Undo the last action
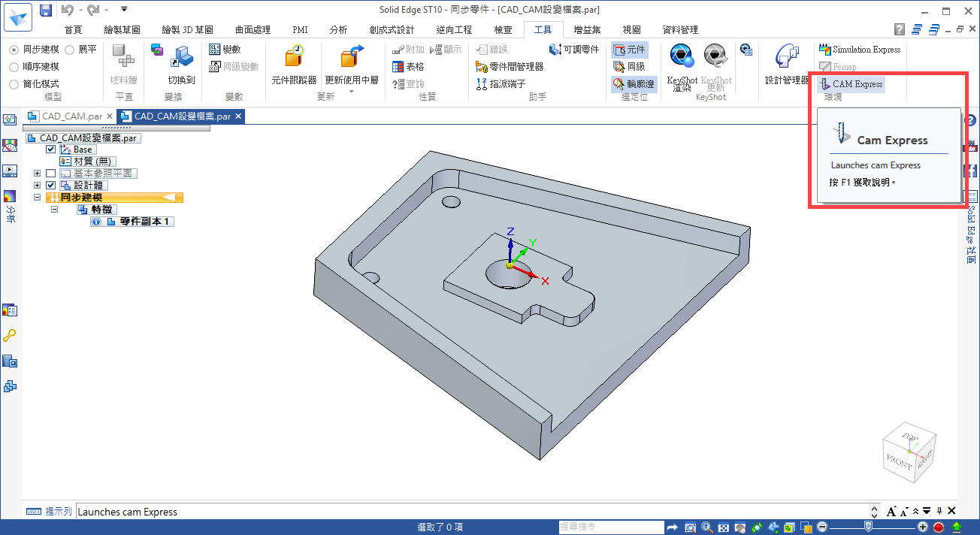Viewport: 980px width, 535px height. coord(67,11)
